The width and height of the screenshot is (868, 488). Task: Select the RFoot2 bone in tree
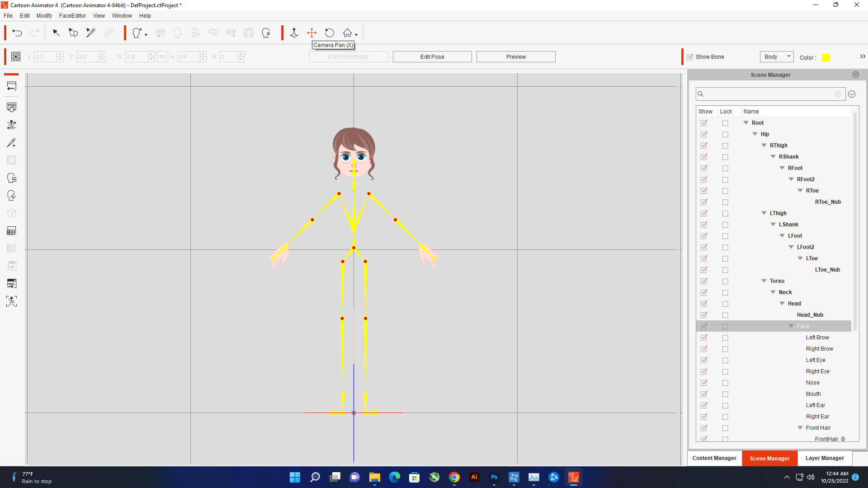pyautogui.click(x=806, y=179)
